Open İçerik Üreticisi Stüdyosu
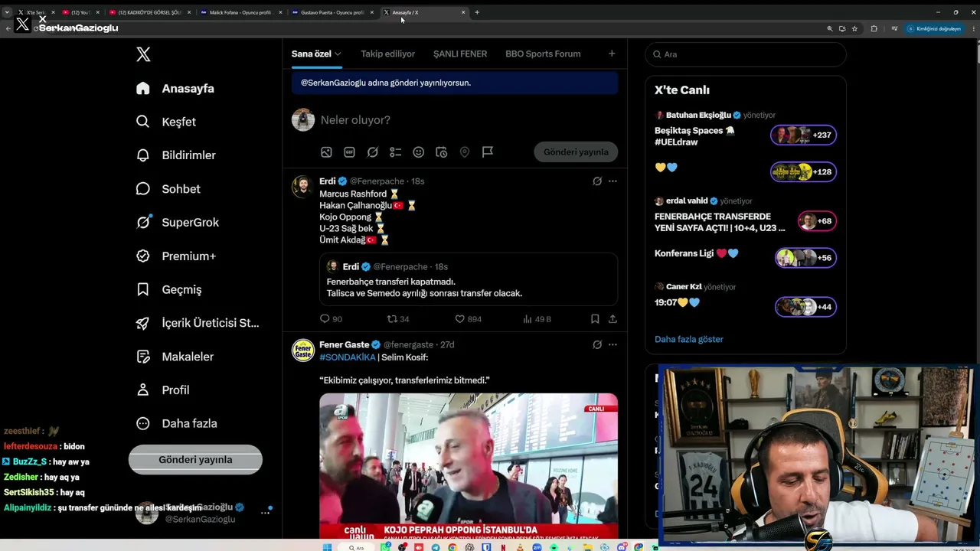The image size is (980, 551). (x=197, y=323)
